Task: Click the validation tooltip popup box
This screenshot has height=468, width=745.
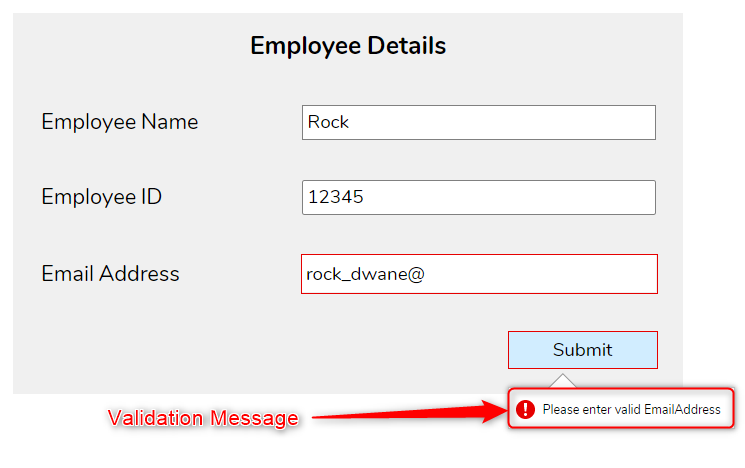Action: point(621,409)
